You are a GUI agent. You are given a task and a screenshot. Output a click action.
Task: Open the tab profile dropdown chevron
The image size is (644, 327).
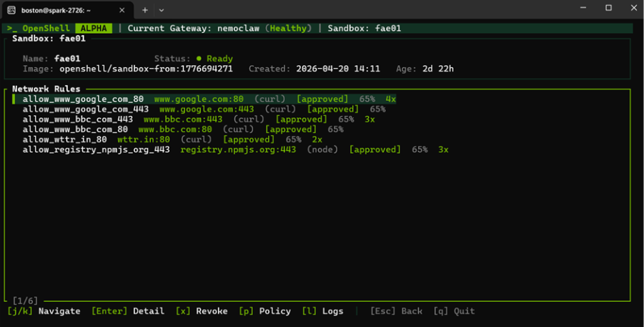[162, 10]
